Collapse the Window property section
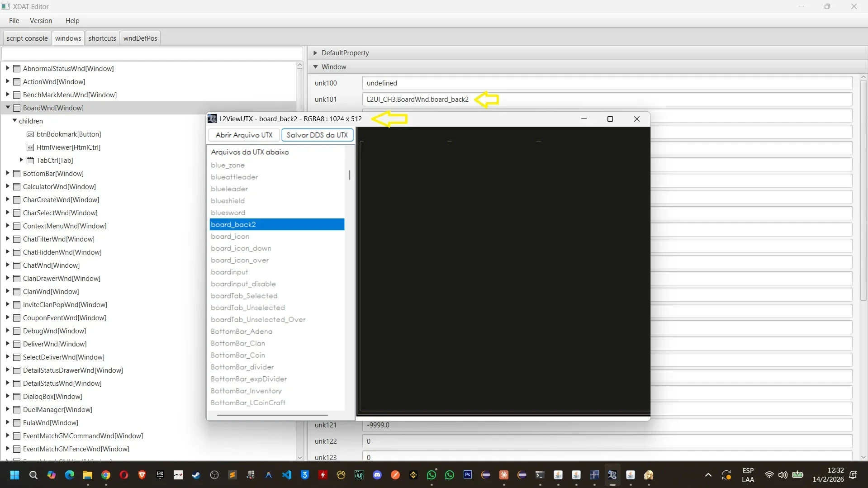Viewport: 868px width, 488px height. coord(315,67)
